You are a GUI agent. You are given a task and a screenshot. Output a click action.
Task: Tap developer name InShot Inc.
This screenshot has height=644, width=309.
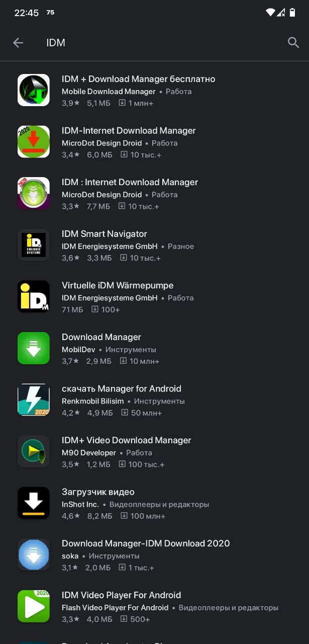pos(80,504)
